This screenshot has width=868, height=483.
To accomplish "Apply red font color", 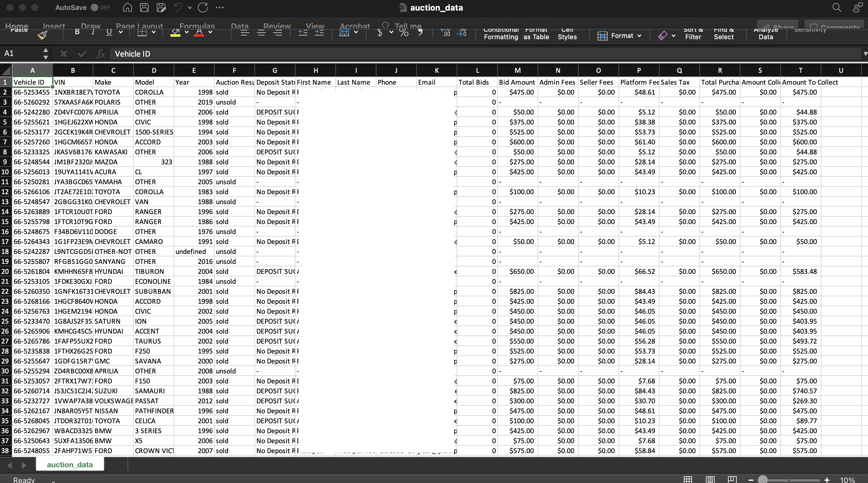I will 199,32.
